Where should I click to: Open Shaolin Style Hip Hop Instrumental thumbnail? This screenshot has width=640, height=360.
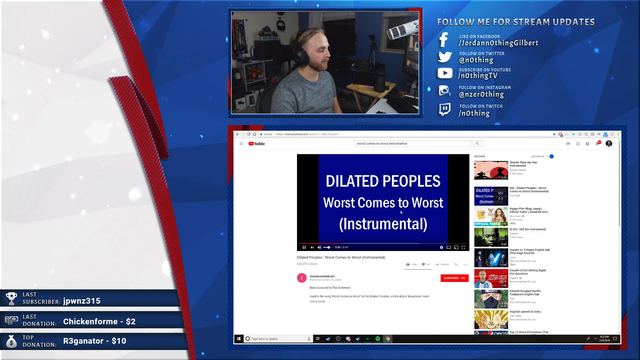(491, 170)
